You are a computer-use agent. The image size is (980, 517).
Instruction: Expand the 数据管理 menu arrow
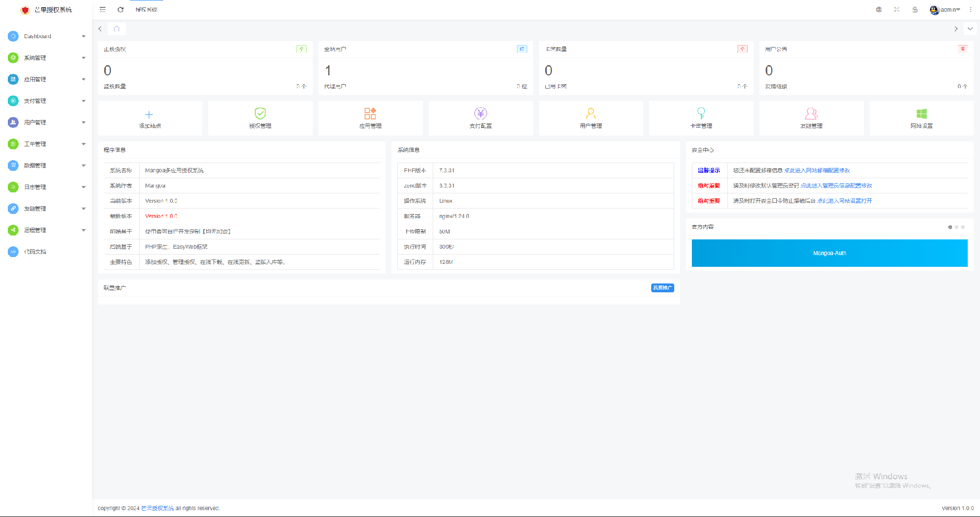coord(84,165)
